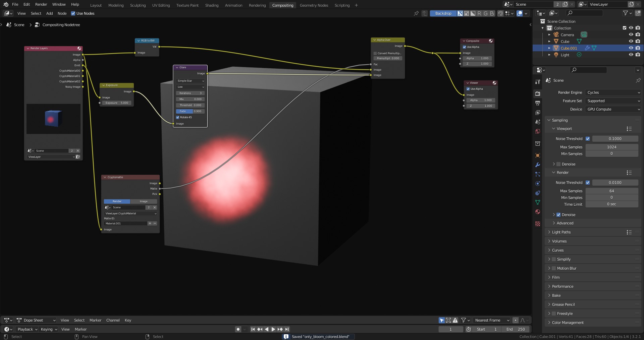Open the Render menu
This screenshot has width=644, height=340.
point(41,4)
